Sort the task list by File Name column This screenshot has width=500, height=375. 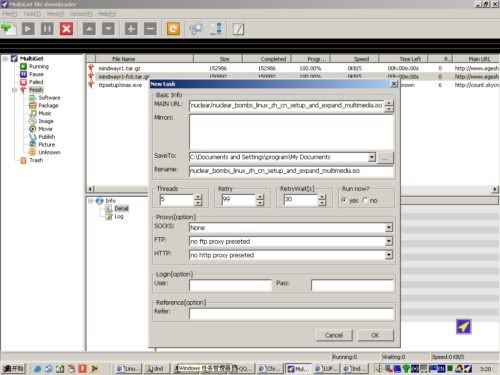(144, 59)
